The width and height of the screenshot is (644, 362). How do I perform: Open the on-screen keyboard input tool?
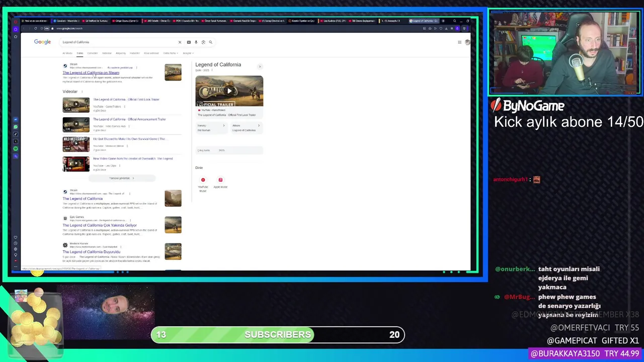189,42
